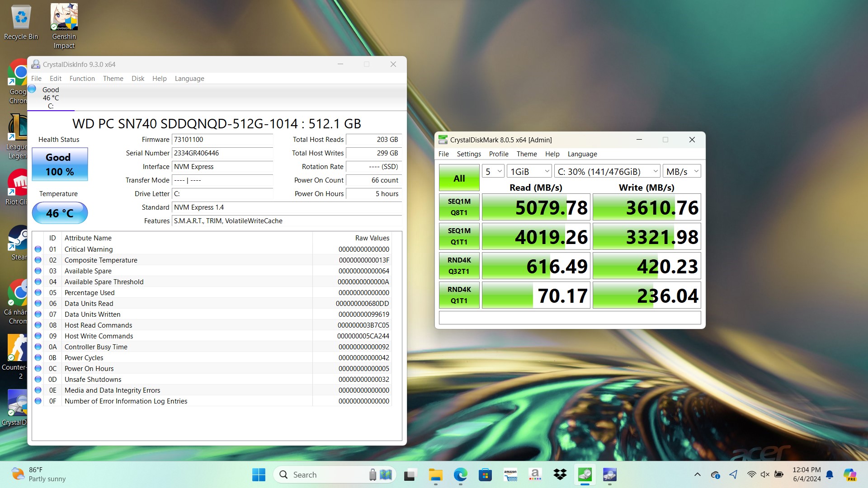Switch to CrystalDiskMark taskbar icon
The height and width of the screenshot is (488, 868).
[x=585, y=474]
